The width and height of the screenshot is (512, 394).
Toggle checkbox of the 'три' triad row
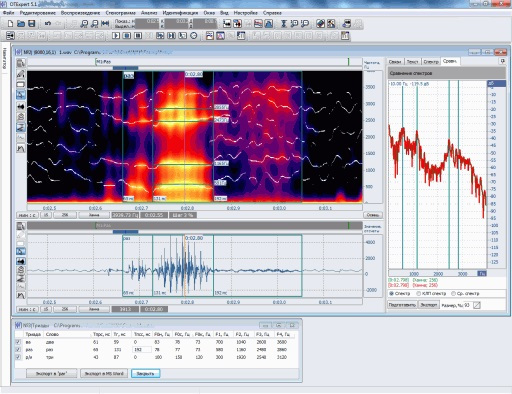(18, 357)
